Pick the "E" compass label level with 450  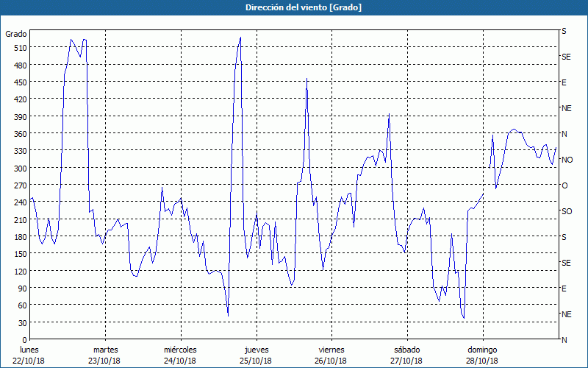coord(564,82)
